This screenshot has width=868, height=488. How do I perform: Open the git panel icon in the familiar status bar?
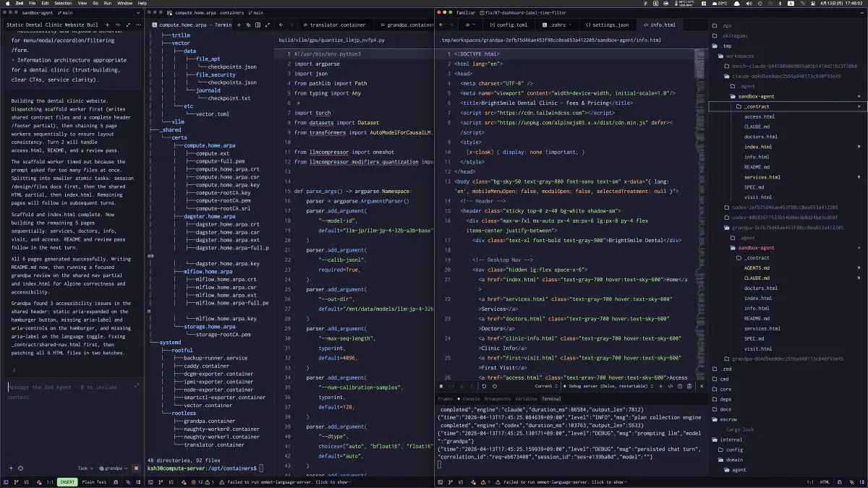point(450,482)
